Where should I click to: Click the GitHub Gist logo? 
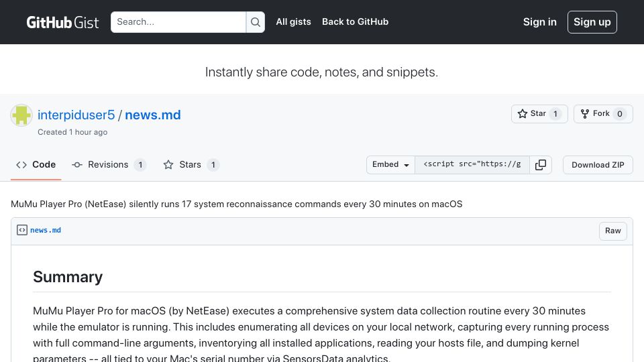click(62, 22)
